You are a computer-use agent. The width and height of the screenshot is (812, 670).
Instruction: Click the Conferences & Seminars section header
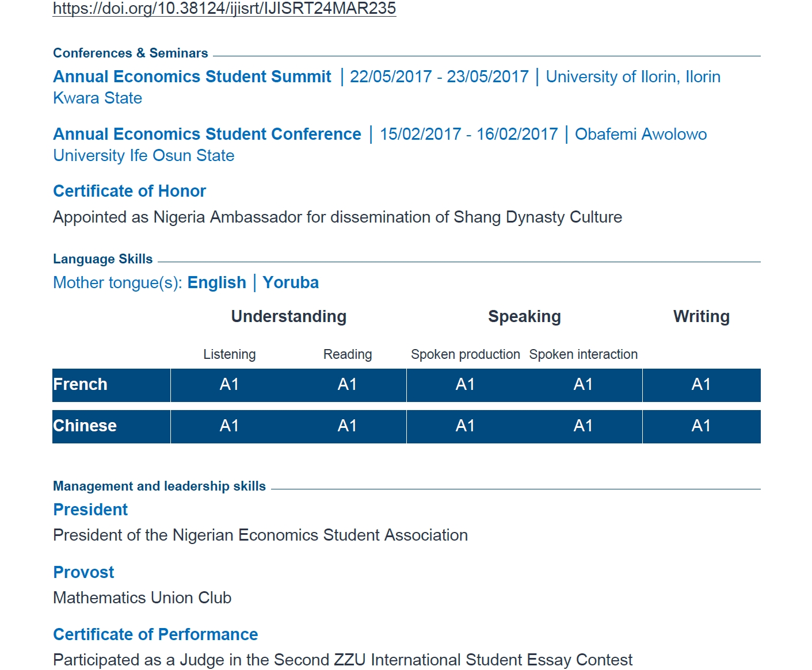(130, 53)
